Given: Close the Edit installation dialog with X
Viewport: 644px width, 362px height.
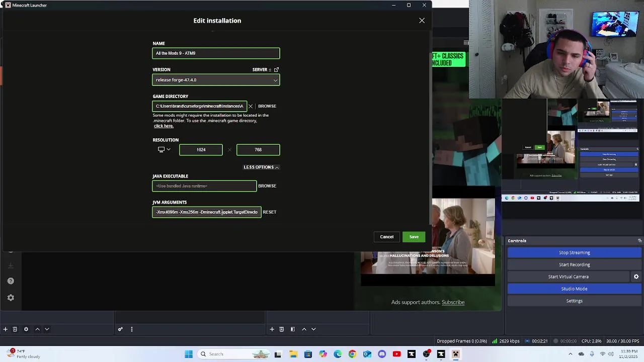Looking at the screenshot, I should (x=422, y=21).
